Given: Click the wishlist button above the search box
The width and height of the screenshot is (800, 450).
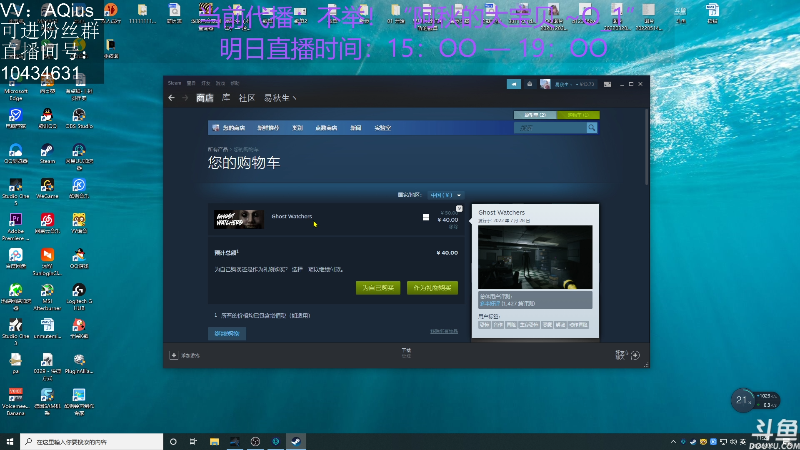Looking at the screenshot, I should pos(535,115).
